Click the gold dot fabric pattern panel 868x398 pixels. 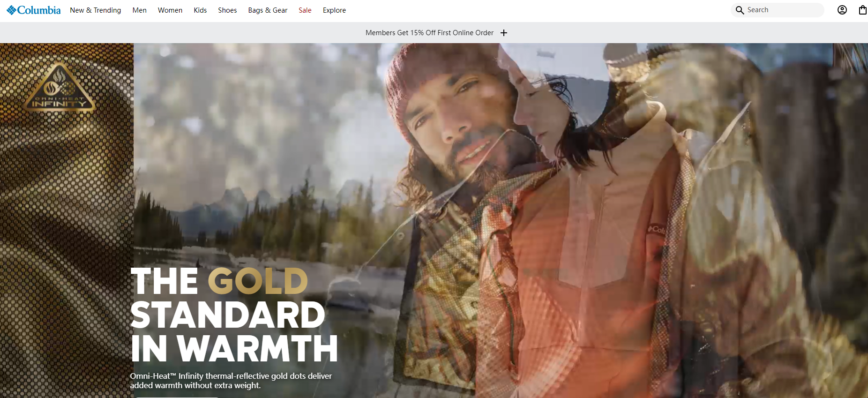click(x=66, y=234)
